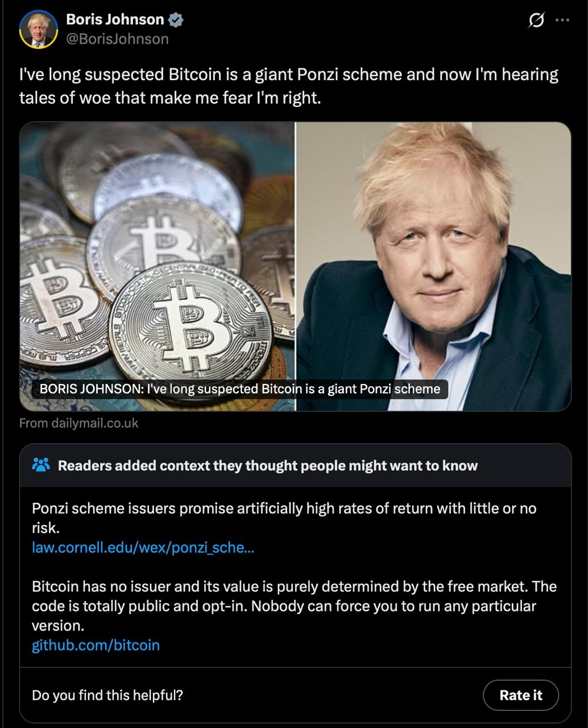The width and height of the screenshot is (588, 728).
Task: Click the From dailymail.co.uk source text
Action: coord(78,423)
